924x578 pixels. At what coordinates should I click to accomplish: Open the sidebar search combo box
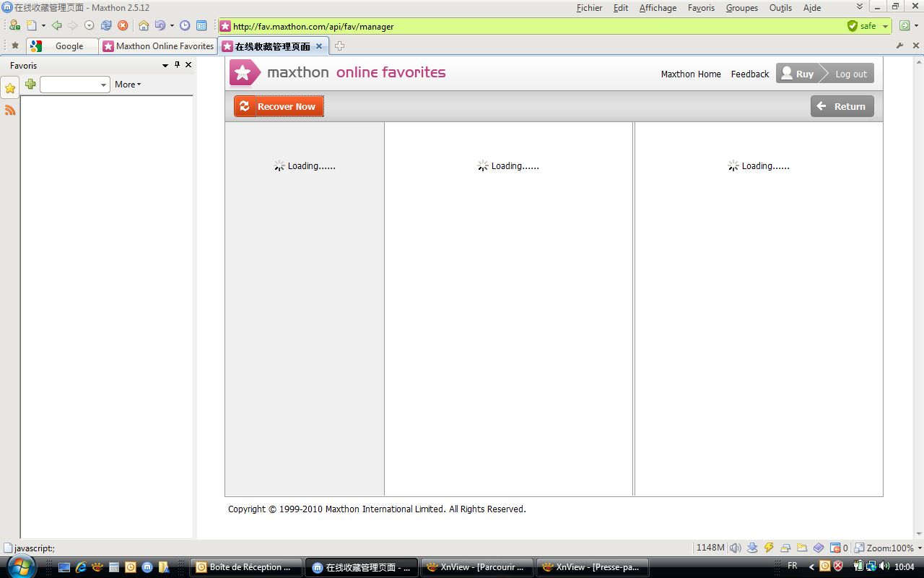click(74, 85)
